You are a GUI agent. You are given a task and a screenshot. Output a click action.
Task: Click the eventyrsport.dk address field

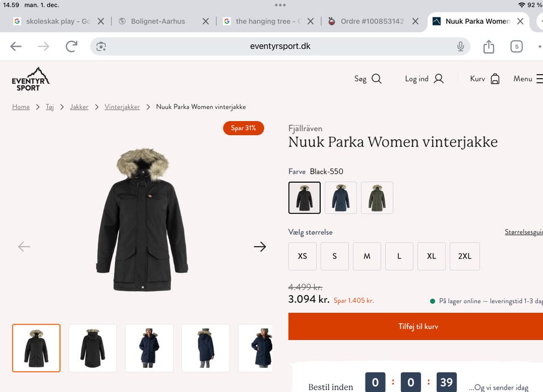pos(280,46)
